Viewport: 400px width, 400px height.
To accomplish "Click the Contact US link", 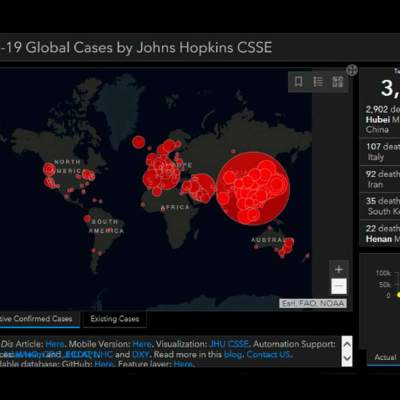I will (x=269, y=354).
